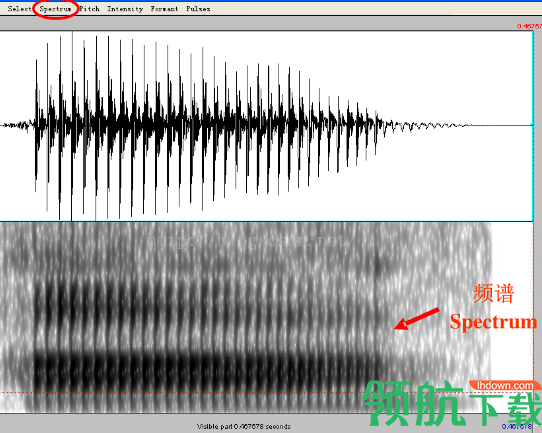This screenshot has height=433, width=542.
Task: Open the Formant menu
Action: [164, 9]
